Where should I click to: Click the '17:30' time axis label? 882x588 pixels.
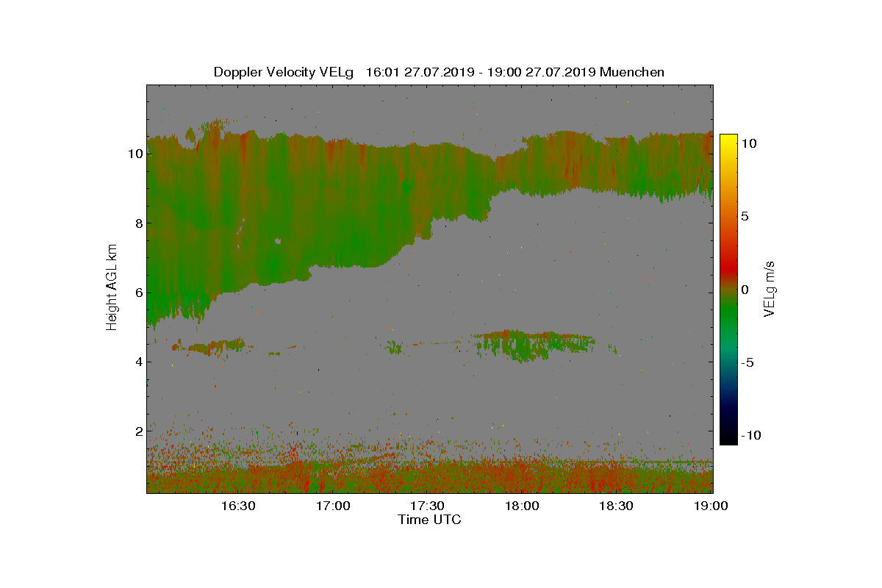pyautogui.click(x=427, y=506)
